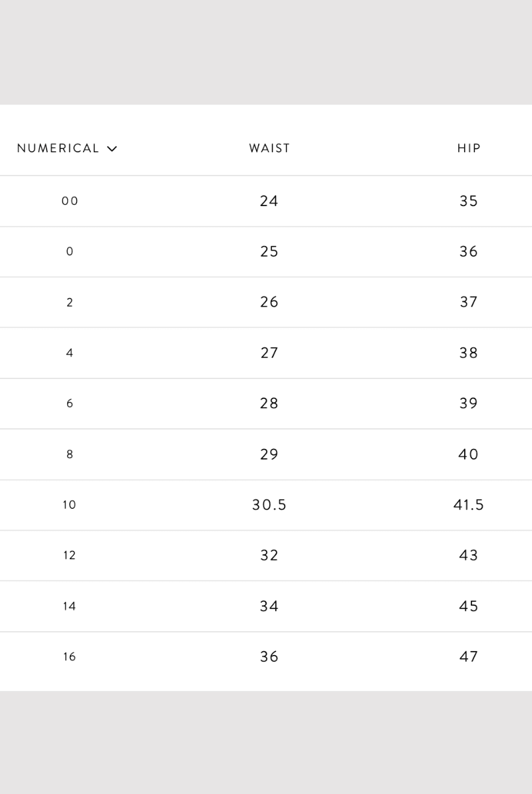Click waist value 30.5
This screenshot has width=532, height=794.
click(x=269, y=505)
